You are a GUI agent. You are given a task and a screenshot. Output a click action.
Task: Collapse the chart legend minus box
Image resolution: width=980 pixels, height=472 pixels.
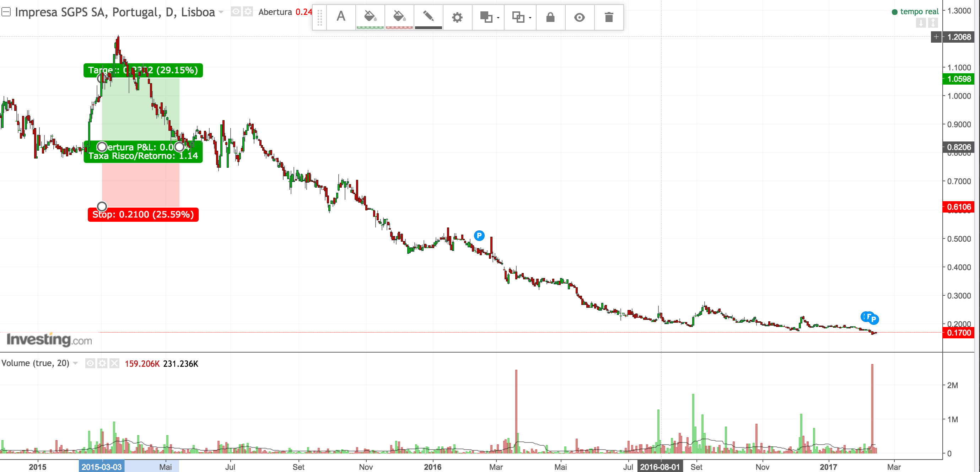point(6,12)
